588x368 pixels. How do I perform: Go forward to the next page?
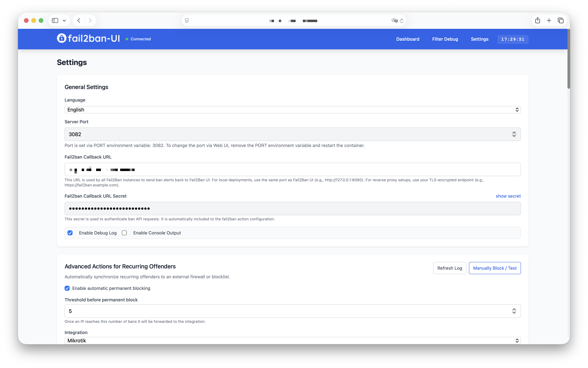pos(90,20)
